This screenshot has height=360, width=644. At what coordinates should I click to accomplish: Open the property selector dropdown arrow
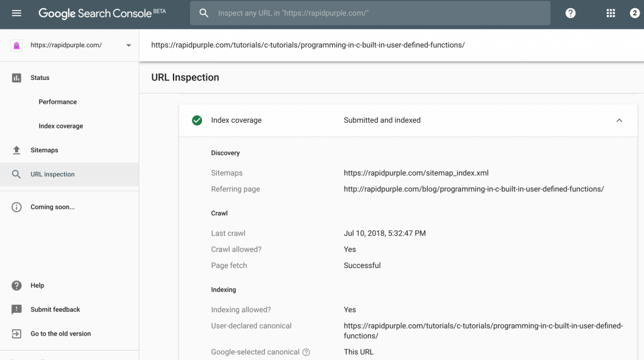point(128,45)
